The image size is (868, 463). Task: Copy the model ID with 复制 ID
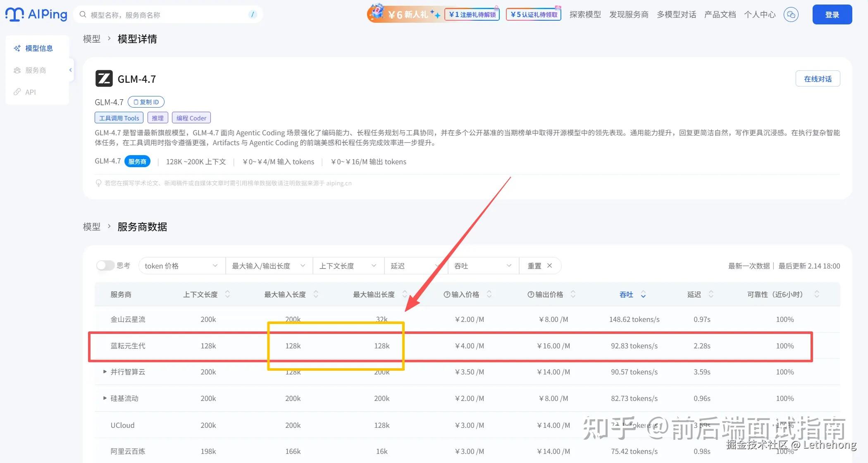click(145, 102)
